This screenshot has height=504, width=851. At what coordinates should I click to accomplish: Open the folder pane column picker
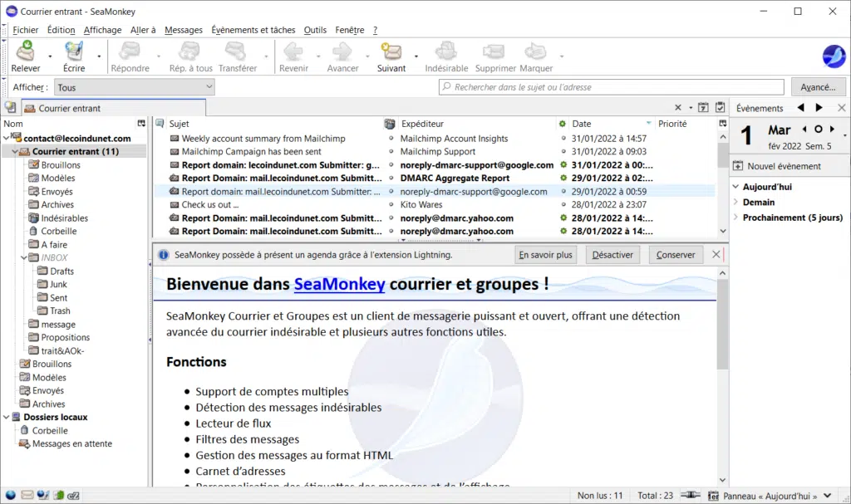click(x=141, y=124)
